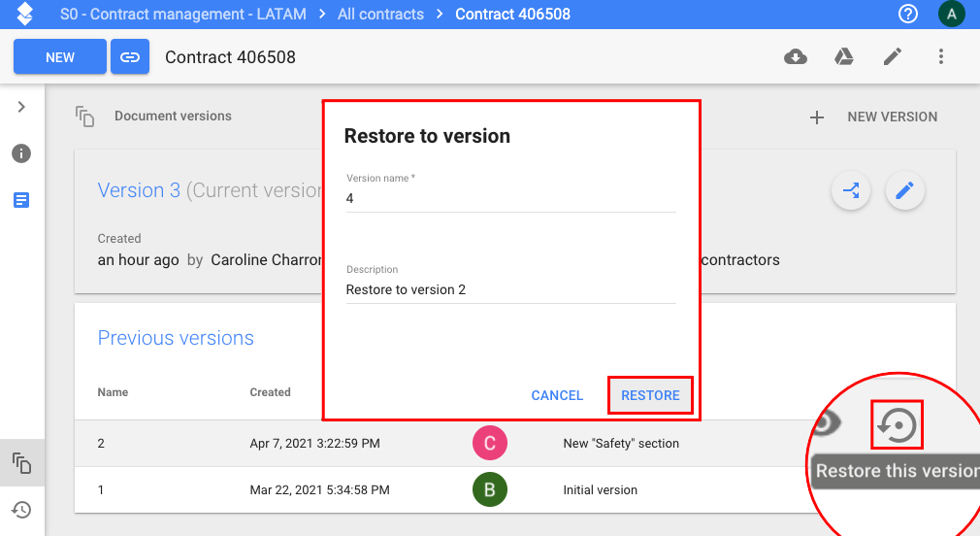Click the pink C author avatar
The width and height of the screenshot is (980, 536).
point(490,444)
